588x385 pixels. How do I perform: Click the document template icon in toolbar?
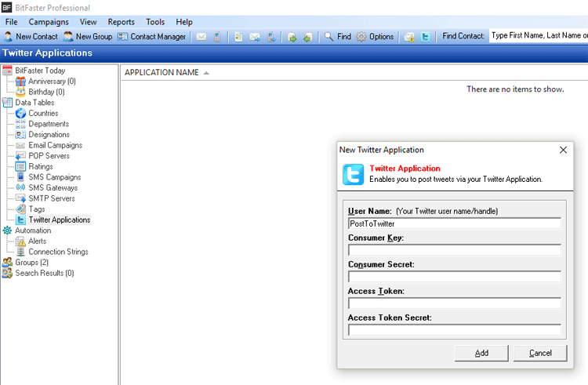click(x=238, y=37)
